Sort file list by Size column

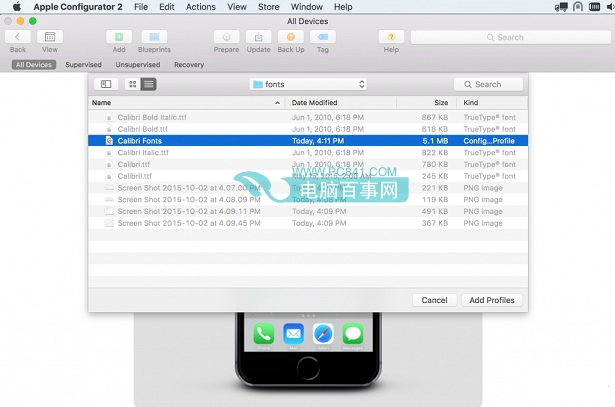[427, 103]
